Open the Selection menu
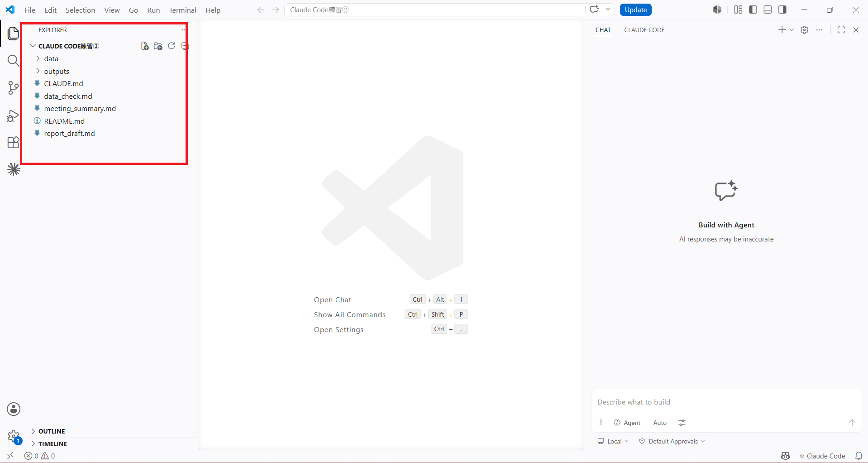Viewport: 868px width, 463px height. (x=80, y=10)
